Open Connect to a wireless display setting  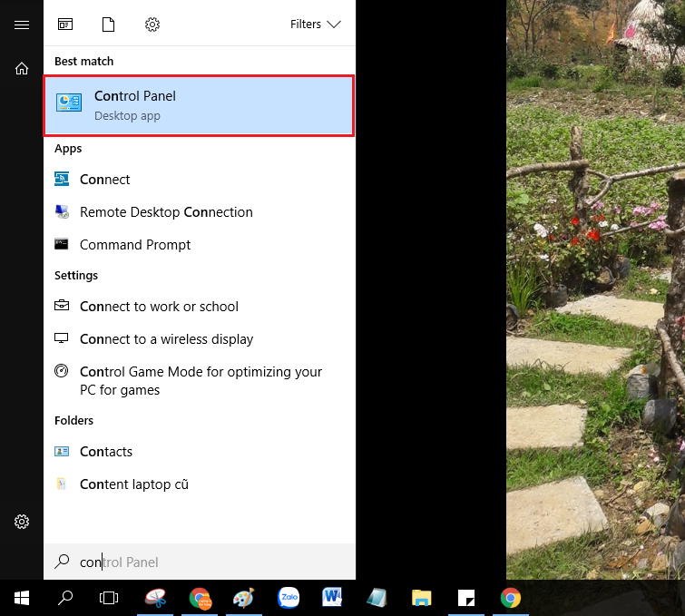(166, 339)
